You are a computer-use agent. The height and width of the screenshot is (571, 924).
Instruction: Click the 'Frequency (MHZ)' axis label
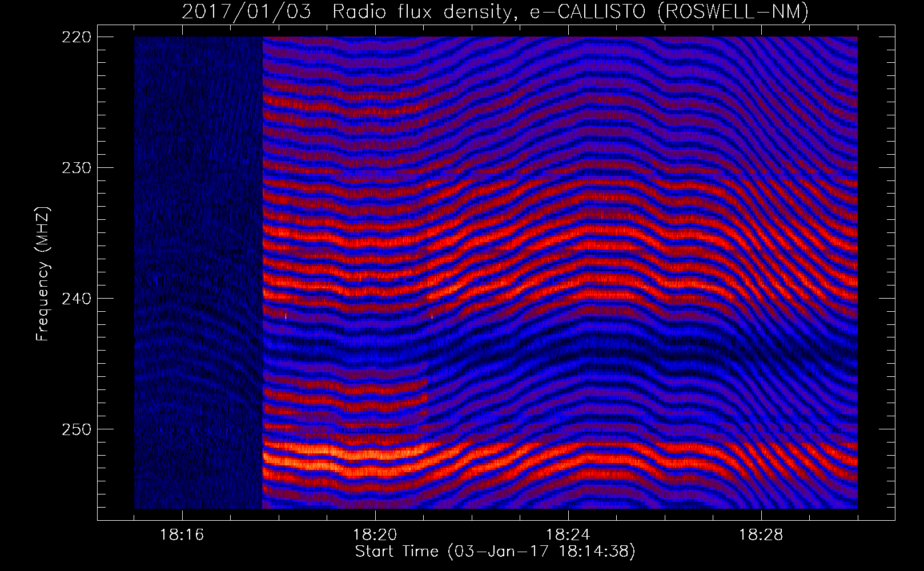(43, 274)
